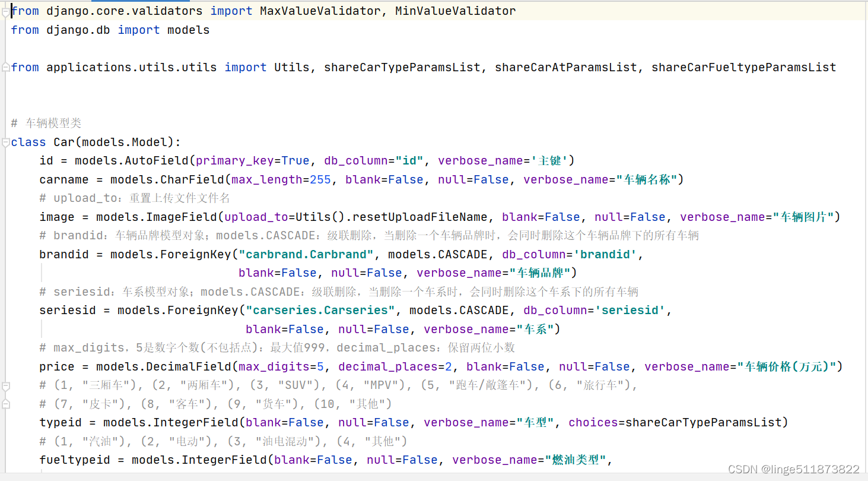Image resolution: width=868 pixels, height=481 pixels.
Task: Click AutoField in the id field line
Action: (157, 161)
